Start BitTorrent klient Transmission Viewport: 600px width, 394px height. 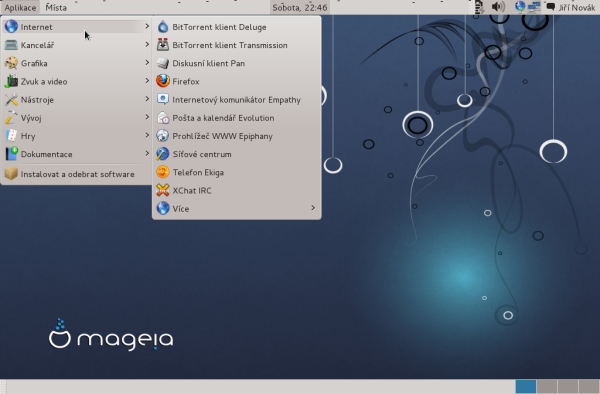coord(236,45)
